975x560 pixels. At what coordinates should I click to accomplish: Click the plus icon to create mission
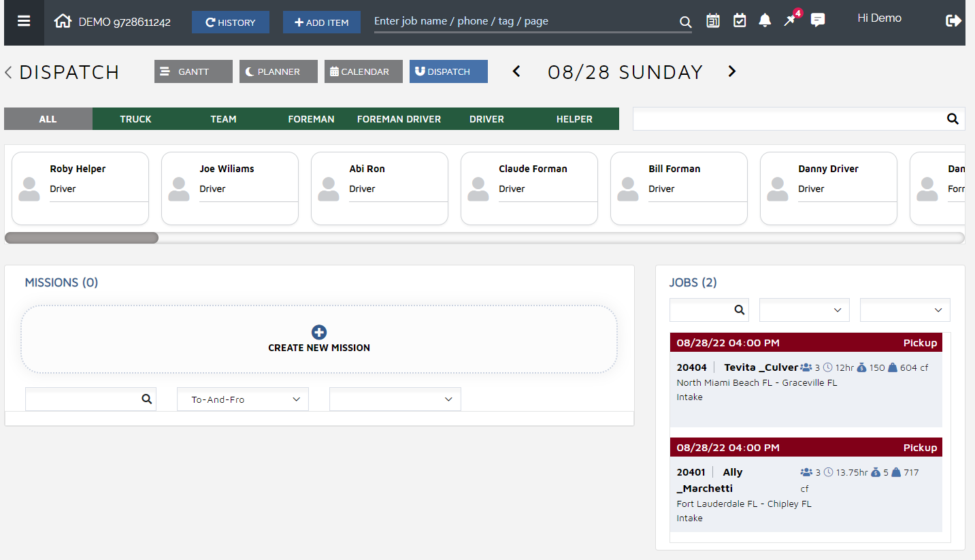pyautogui.click(x=318, y=332)
